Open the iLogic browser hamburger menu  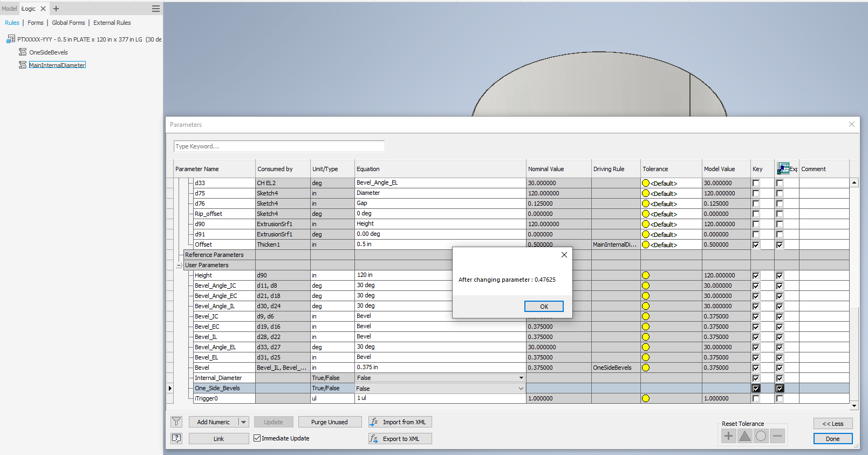click(156, 9)
